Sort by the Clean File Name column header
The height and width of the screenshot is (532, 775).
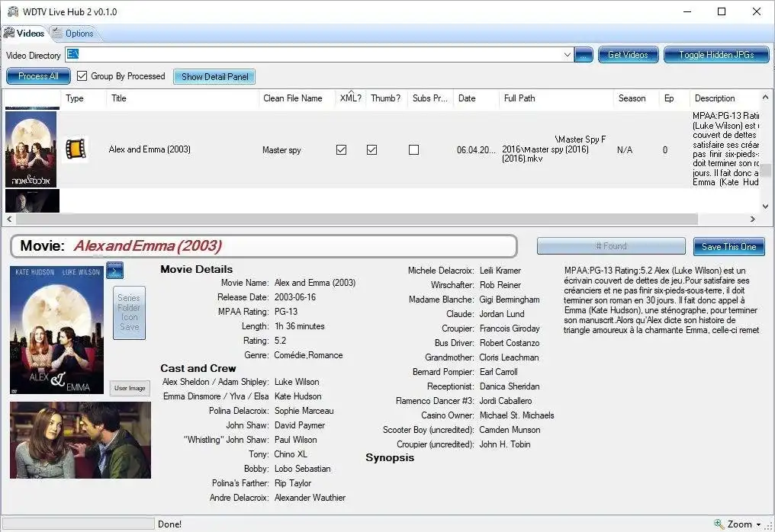[297, 98]
